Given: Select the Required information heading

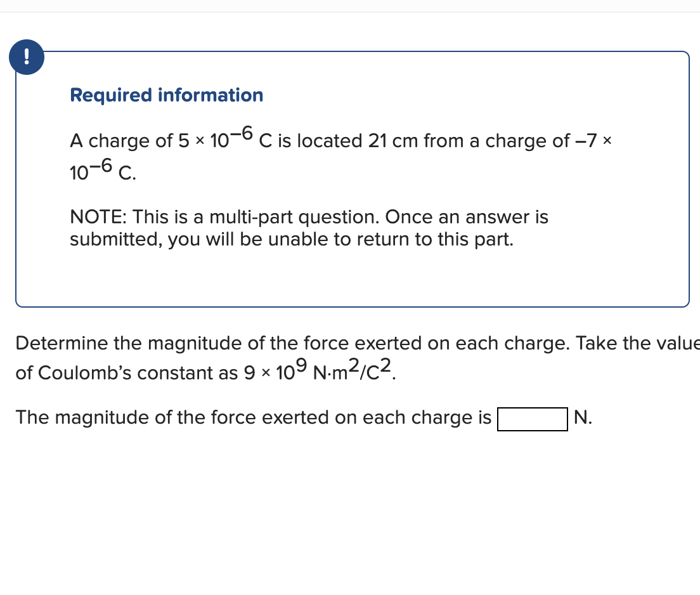Looking at the screenshot, I should point(166,95).
